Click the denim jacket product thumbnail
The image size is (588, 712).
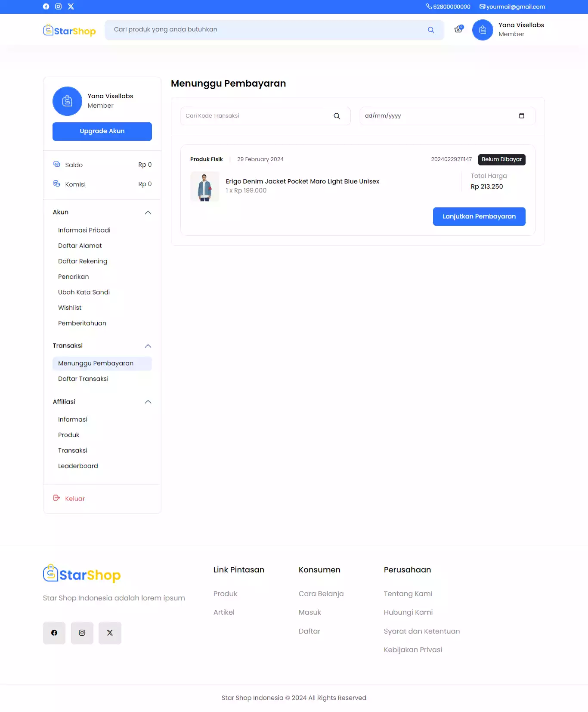point(204,187)
